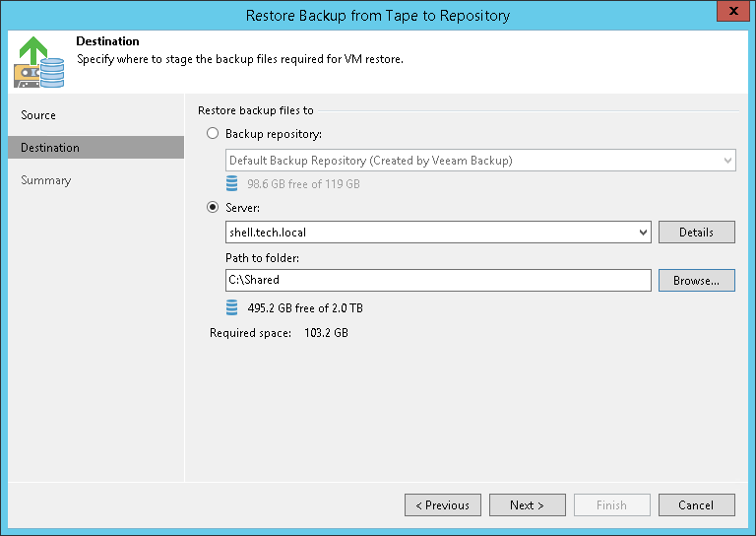The width and height of the screenshot is (756, 536).
Task: Select the Backup repository radio option
Action: (x=213, y=133)
